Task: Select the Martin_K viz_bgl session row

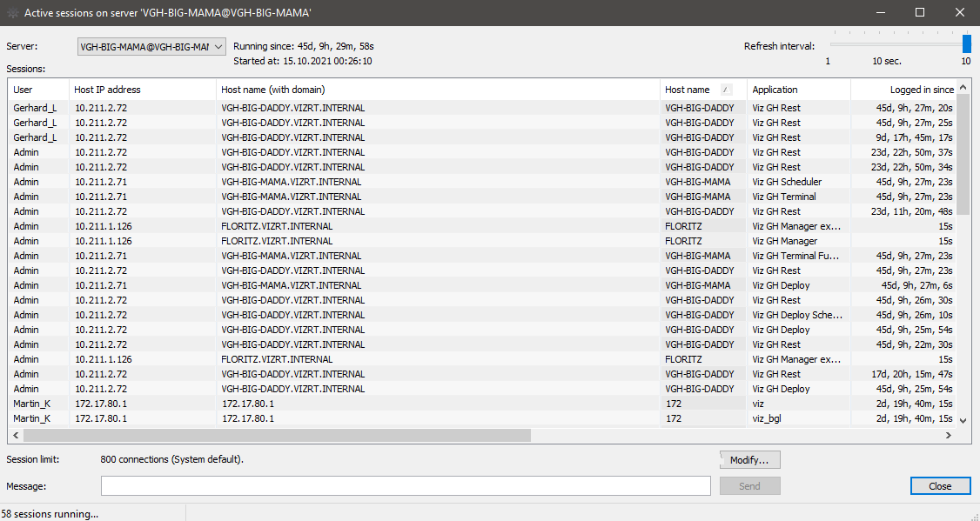Action: 482,418
